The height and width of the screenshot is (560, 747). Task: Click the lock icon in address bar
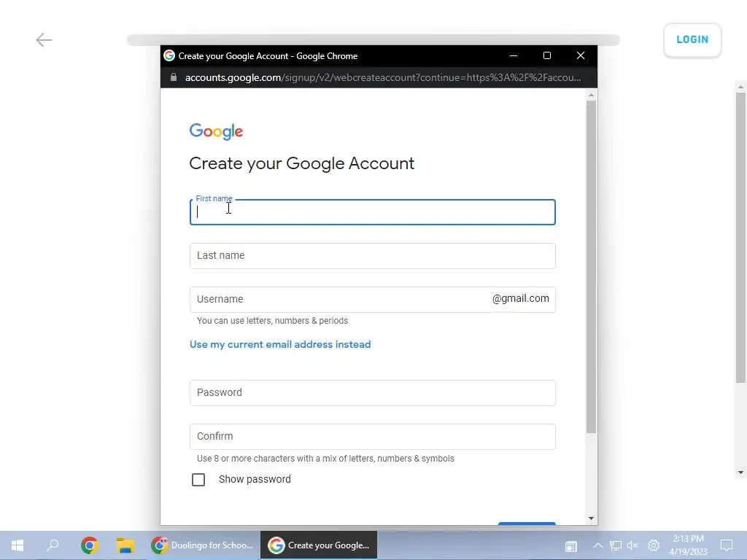click(174, 77)
